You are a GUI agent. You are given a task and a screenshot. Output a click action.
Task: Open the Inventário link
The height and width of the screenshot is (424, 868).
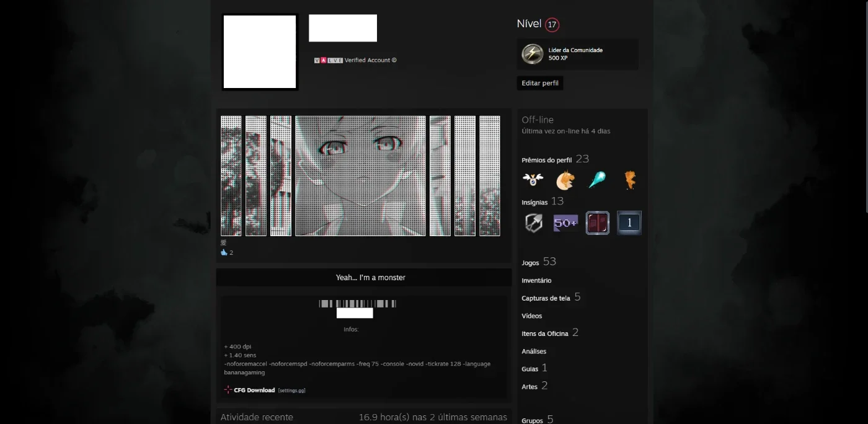click(x=536, y=280)
